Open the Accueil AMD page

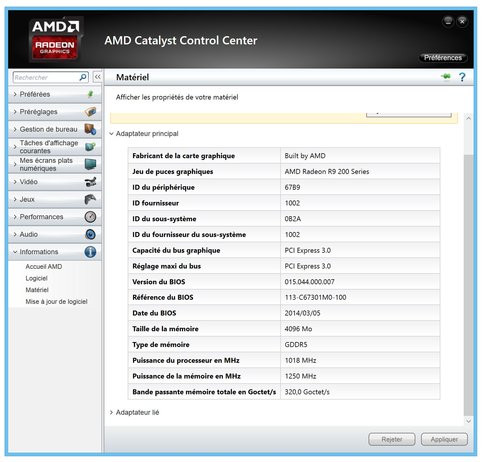(44, 267)
